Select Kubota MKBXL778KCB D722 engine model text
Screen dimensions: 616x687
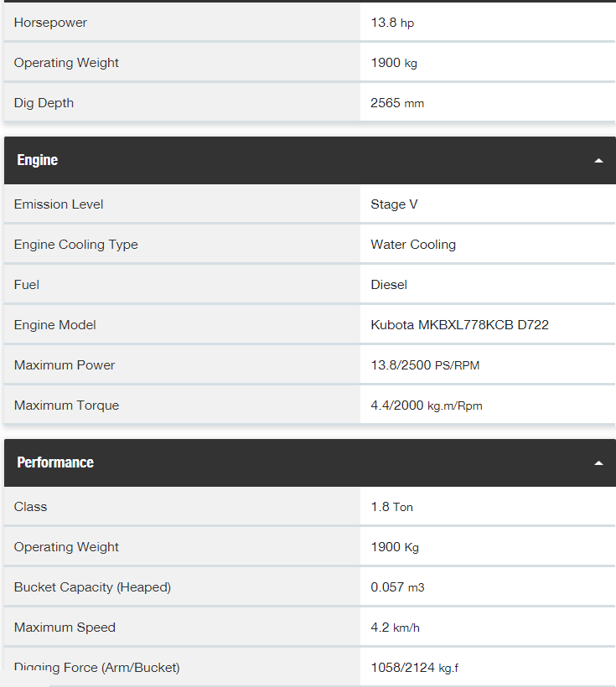coord(460,325)
